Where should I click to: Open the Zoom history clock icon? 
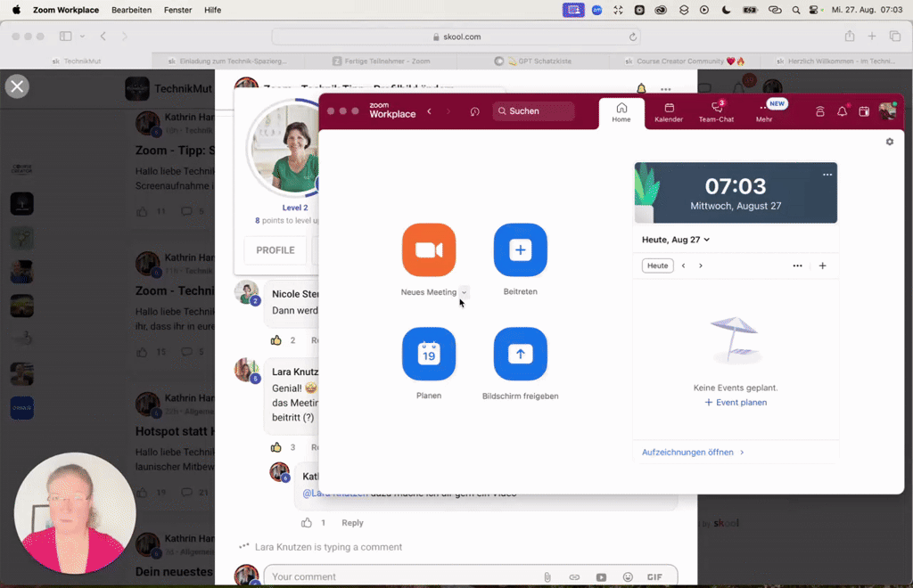tap(474, 111)
